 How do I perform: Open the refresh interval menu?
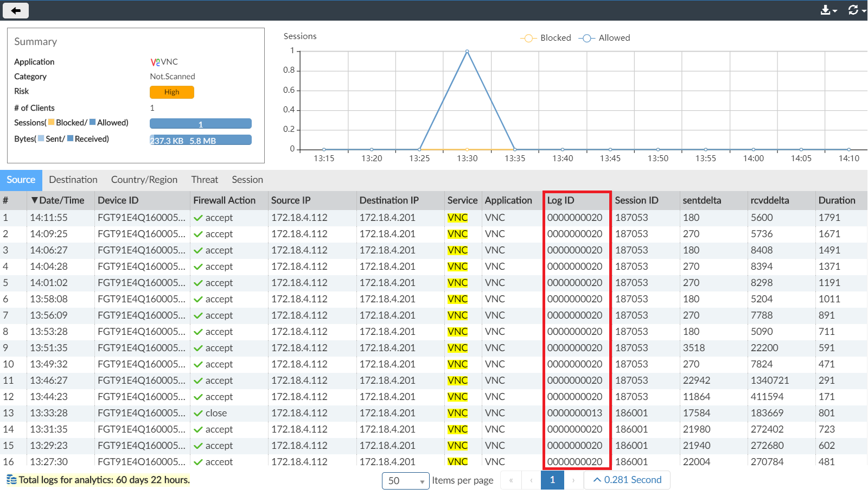[856, 10]
